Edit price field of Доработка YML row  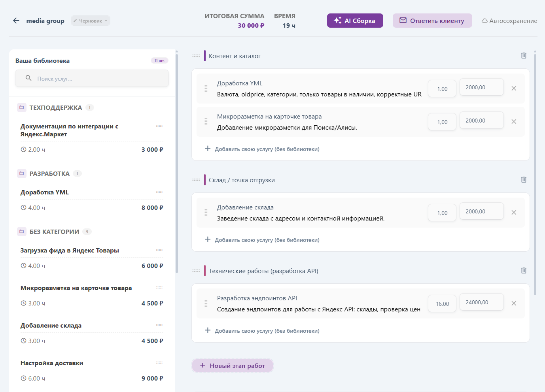482,87
